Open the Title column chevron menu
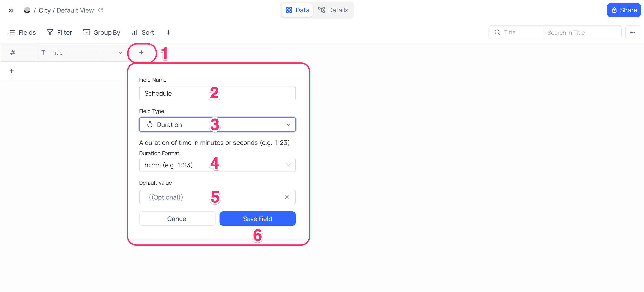644x292 pixels. click(120, 53)
